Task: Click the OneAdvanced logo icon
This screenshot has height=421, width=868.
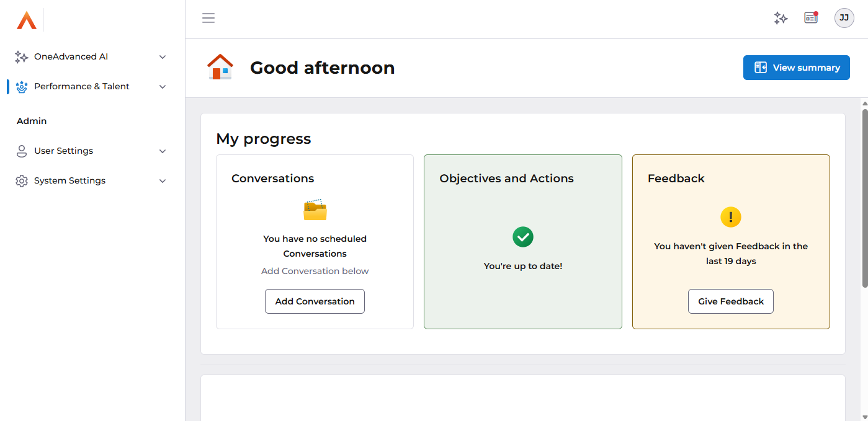Action: 27,20
